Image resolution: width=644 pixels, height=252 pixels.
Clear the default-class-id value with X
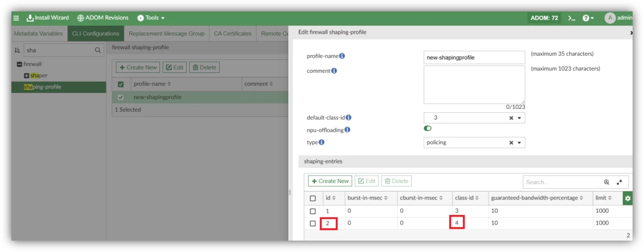(511, 118)
